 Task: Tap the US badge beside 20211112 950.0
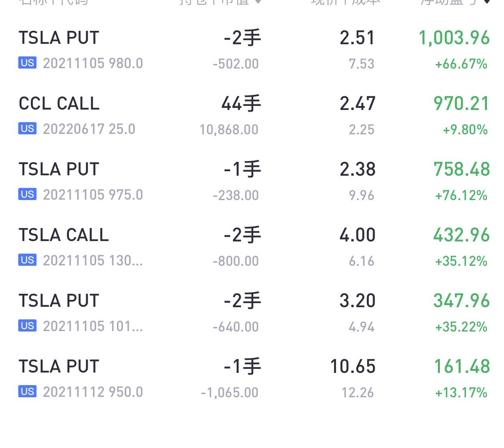click(27, 392)
